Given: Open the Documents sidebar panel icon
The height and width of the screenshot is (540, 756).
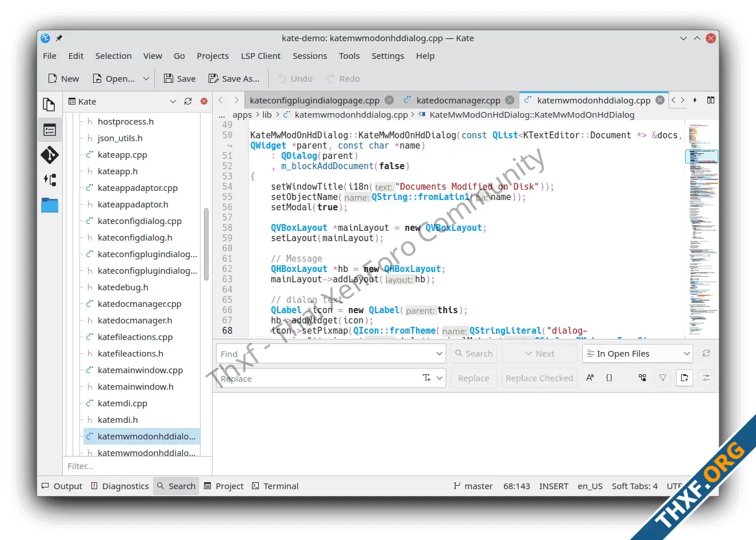Looking at the screenshot, I should tap(49, 105).
